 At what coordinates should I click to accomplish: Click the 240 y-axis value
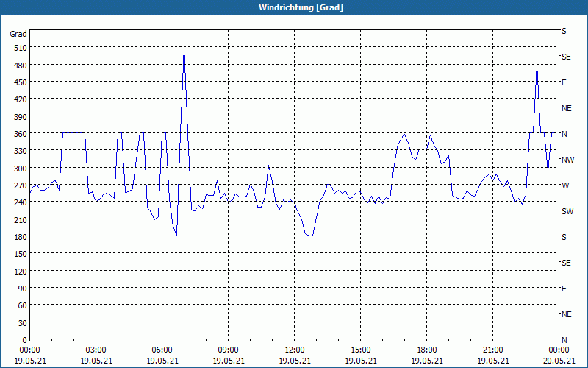coord(21,202)
